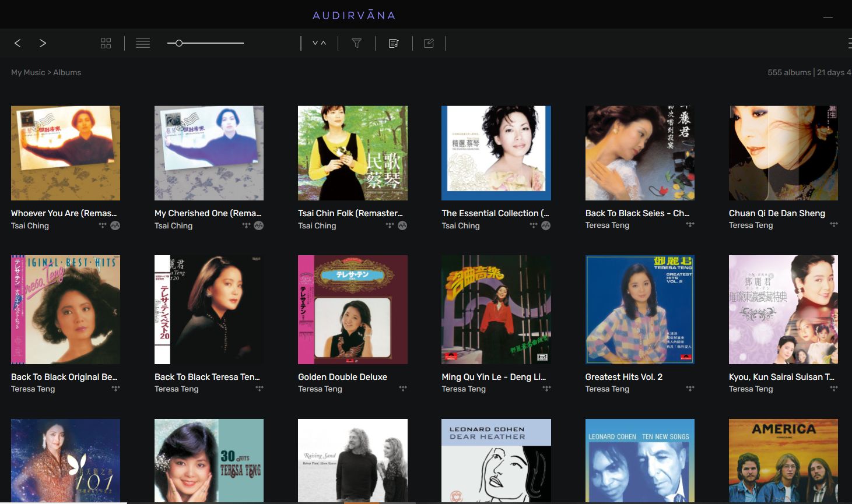Tidal icon under My Cherished One

coord(246,225)
